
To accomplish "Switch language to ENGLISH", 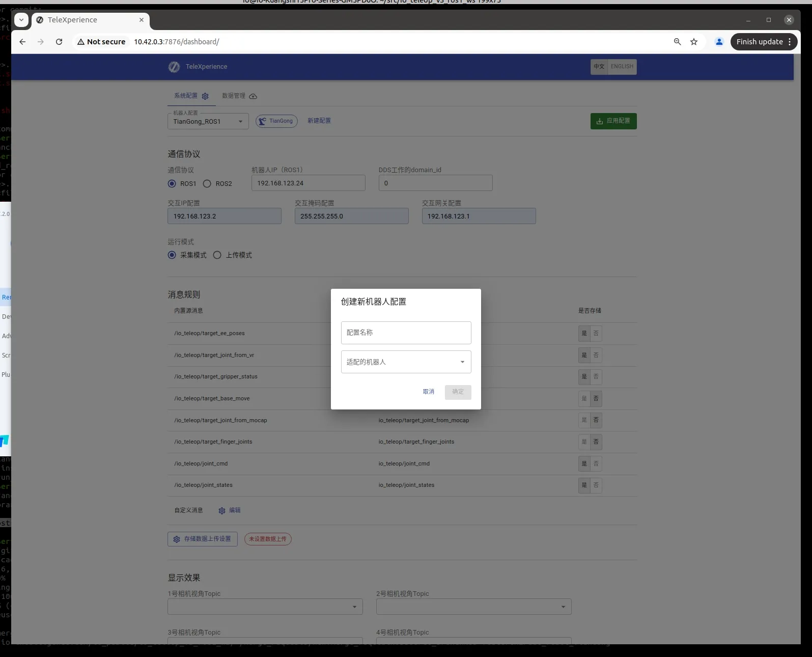I will pyautogui.click(x=622, y=67).
